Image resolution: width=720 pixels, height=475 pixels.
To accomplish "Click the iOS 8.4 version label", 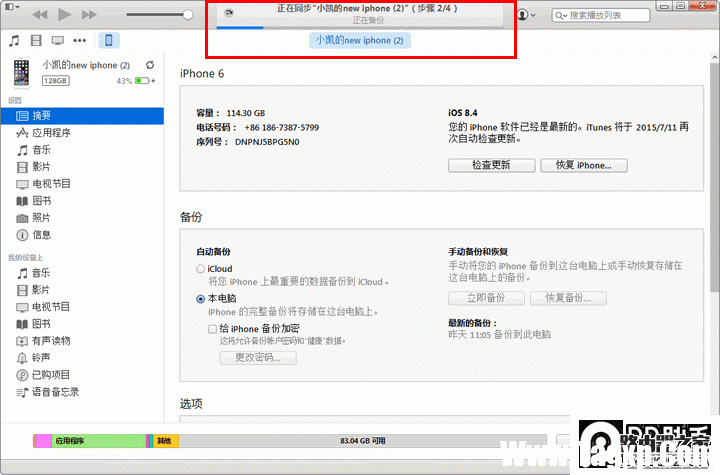I will (x=463, y=113).
